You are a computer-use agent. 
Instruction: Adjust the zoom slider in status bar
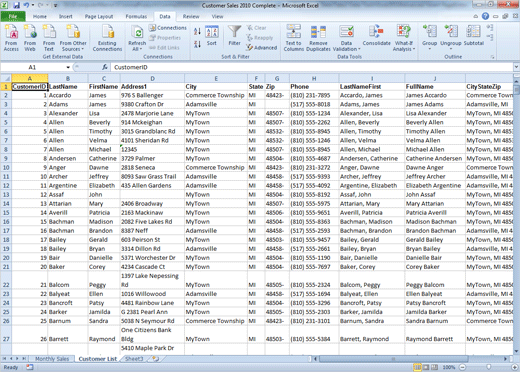pos(488,367)
